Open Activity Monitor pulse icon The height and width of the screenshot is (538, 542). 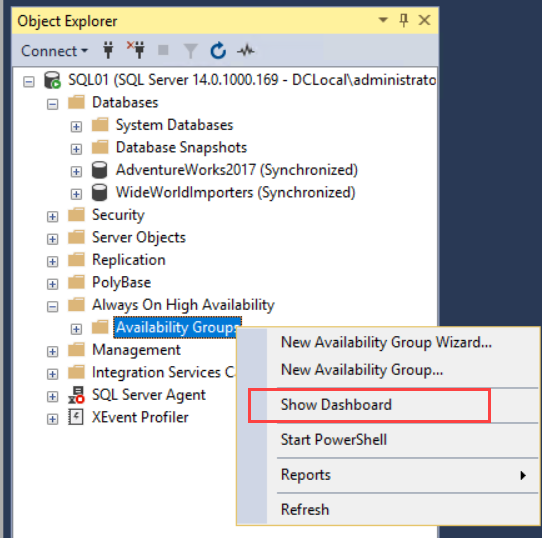click(x=246, y=51)
